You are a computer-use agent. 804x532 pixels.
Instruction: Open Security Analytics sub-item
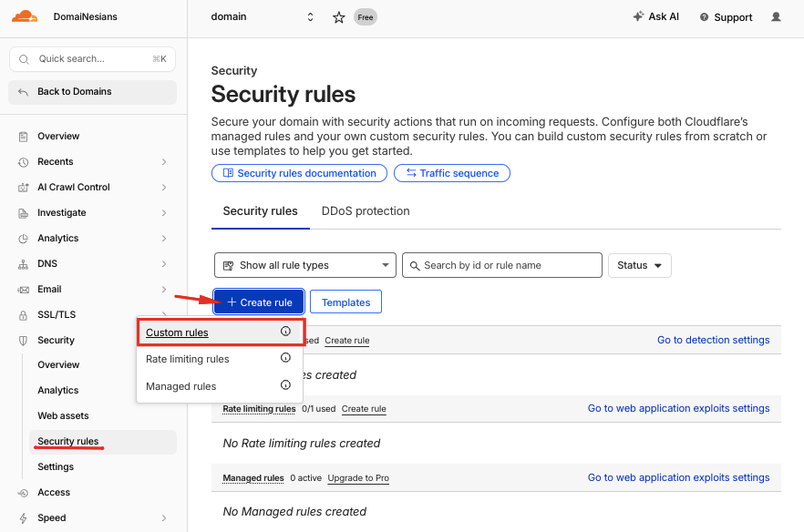click(58, 391)
